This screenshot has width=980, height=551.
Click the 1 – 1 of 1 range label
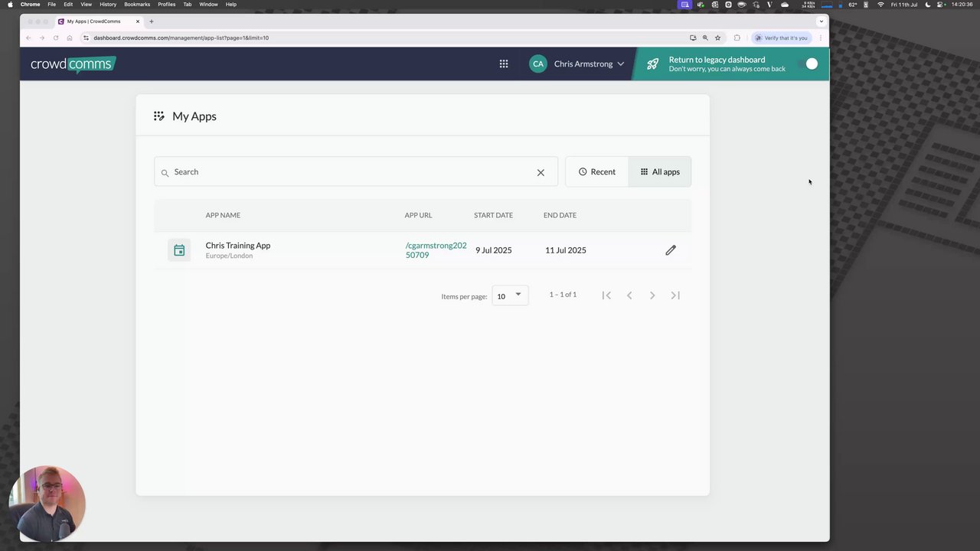[x=563, y=295]
